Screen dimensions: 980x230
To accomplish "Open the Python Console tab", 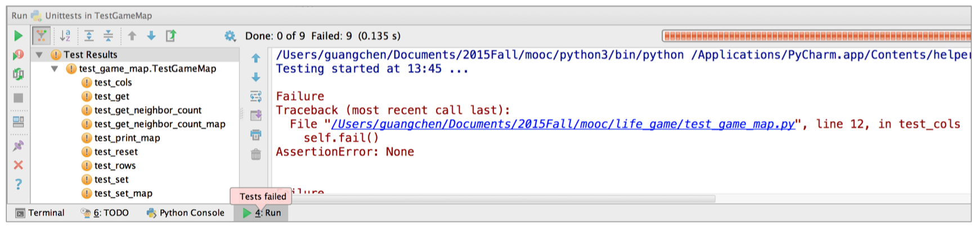I will pos(185,213).
